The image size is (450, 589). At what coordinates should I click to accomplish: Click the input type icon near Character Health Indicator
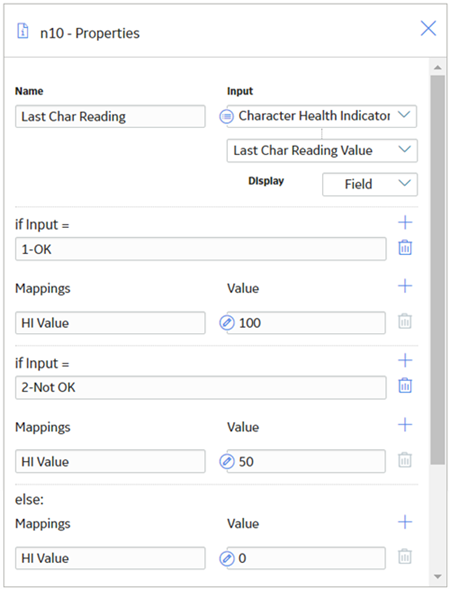pyautogui.click(x=227, y=116)
